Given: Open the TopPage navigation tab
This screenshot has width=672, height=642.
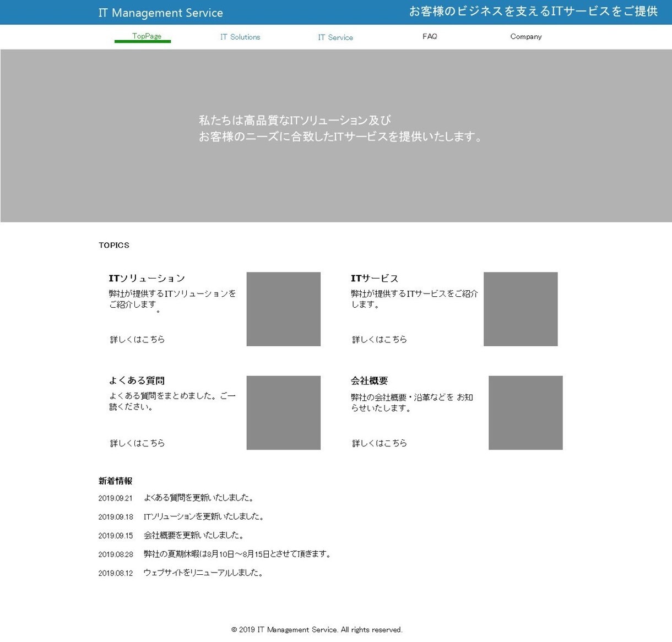Looking at the screenshot, I should point(147,36).
